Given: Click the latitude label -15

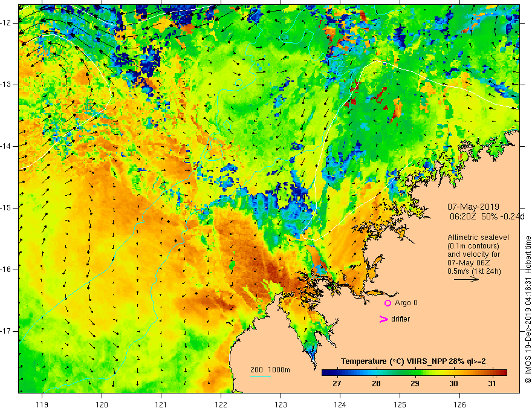Looking at the screenshot, I should point(6,208).
